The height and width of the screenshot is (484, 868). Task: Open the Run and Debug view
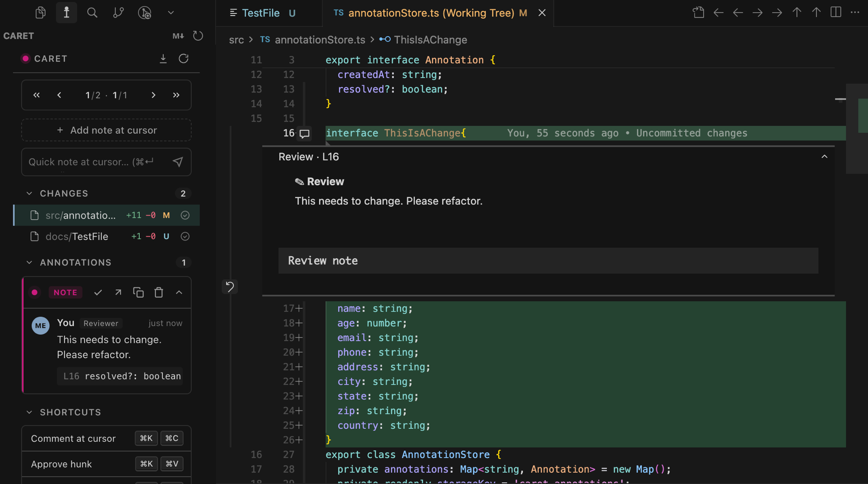(144, 13)
